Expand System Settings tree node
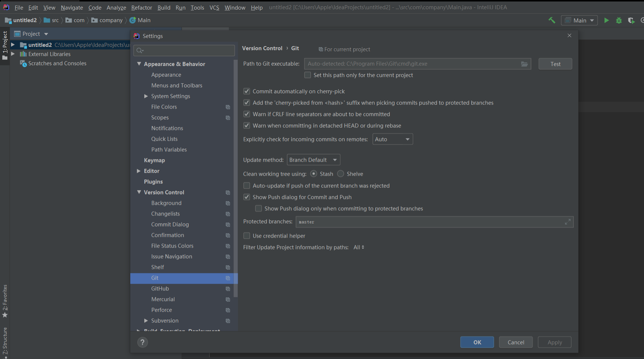This screenshot has width=644, height=359. (146, 96)
